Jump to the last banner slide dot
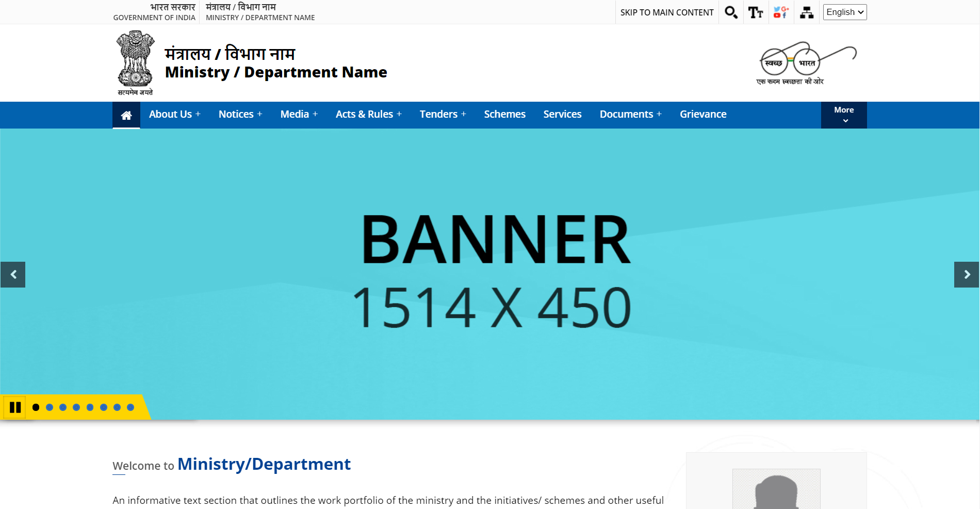 click(x=130, y=407)
